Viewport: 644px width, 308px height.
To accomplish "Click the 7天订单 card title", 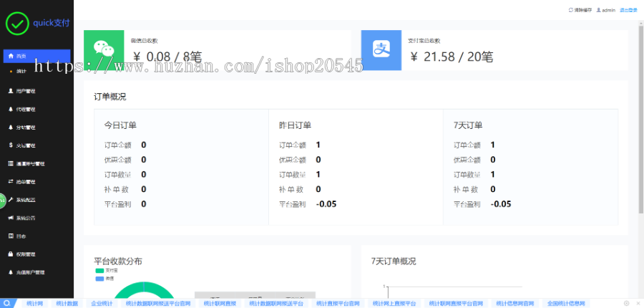I will [468, 125].
